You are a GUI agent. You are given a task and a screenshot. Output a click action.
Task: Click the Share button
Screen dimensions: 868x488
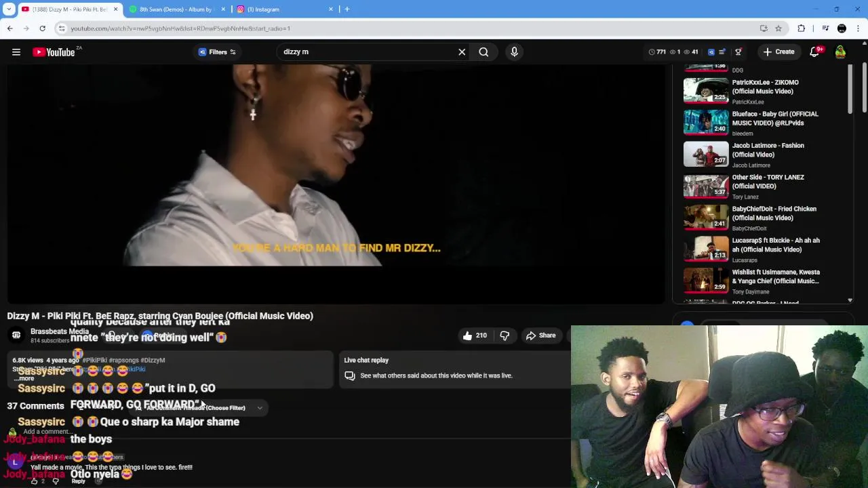point(541,335)
